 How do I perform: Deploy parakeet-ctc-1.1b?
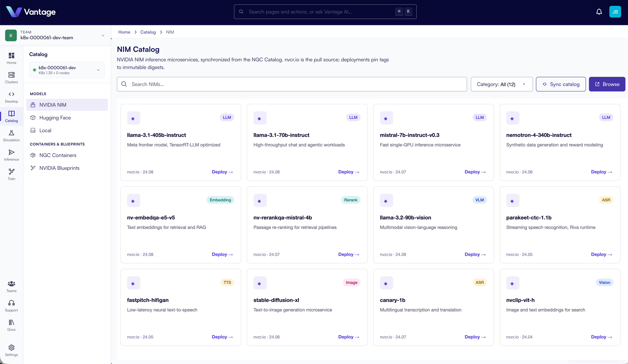[601, 254]
